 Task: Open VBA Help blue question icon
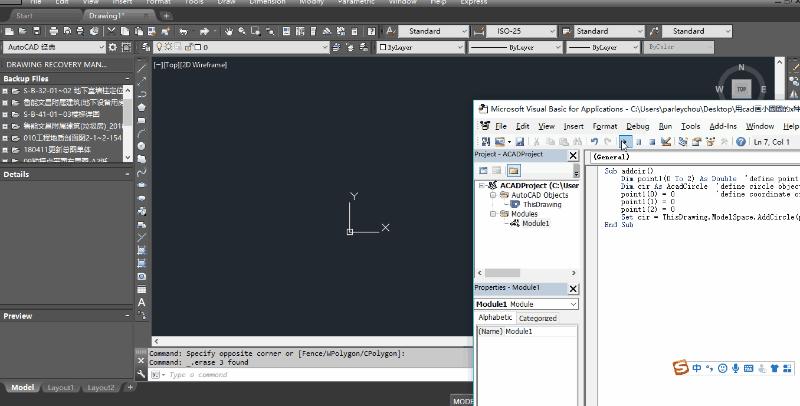coord(741,142)
